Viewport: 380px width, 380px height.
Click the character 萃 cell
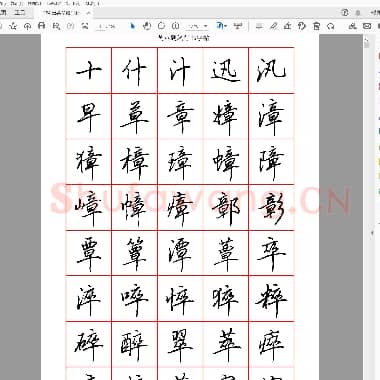click(x=226, y=344)
